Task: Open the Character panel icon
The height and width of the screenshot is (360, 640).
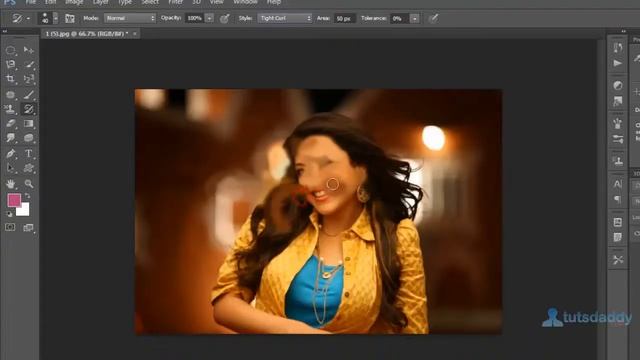Action: click(x=618, y=184)
